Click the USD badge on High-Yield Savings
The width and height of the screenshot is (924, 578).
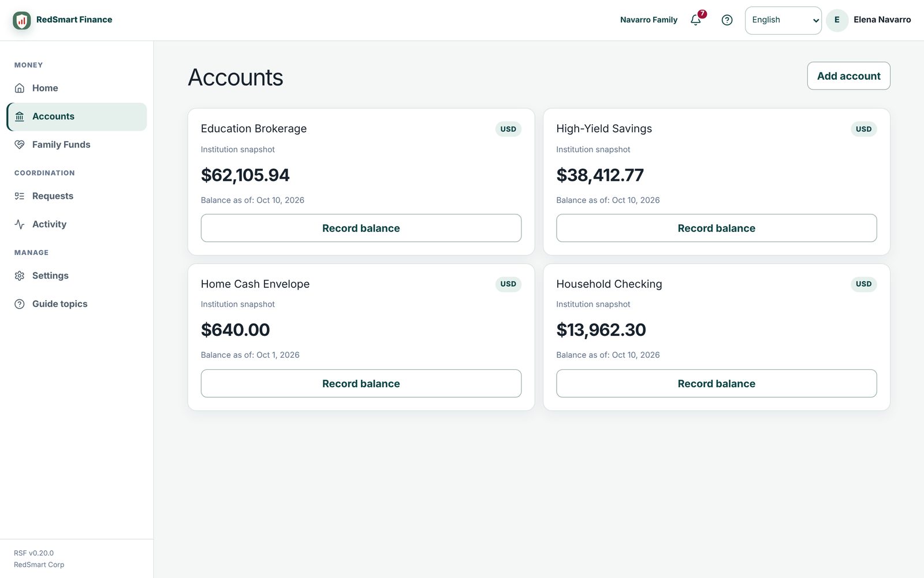coord(863,129)
